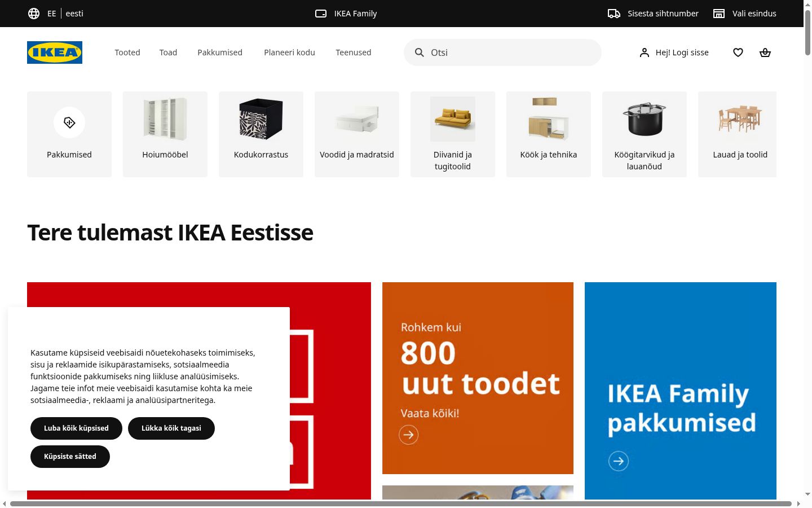Open Köök ja tehnika category
812x508 pixels.
[x=549, y=134]
